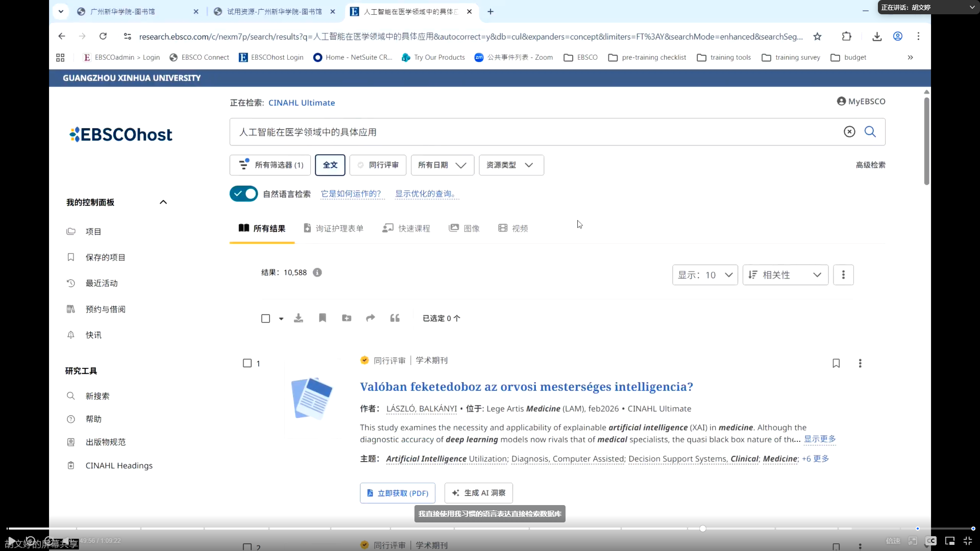The height and width of the screenshot is (551, 980).
Task: Click add-to-project folder icon in toolbar
Action: tap(347, 318)
